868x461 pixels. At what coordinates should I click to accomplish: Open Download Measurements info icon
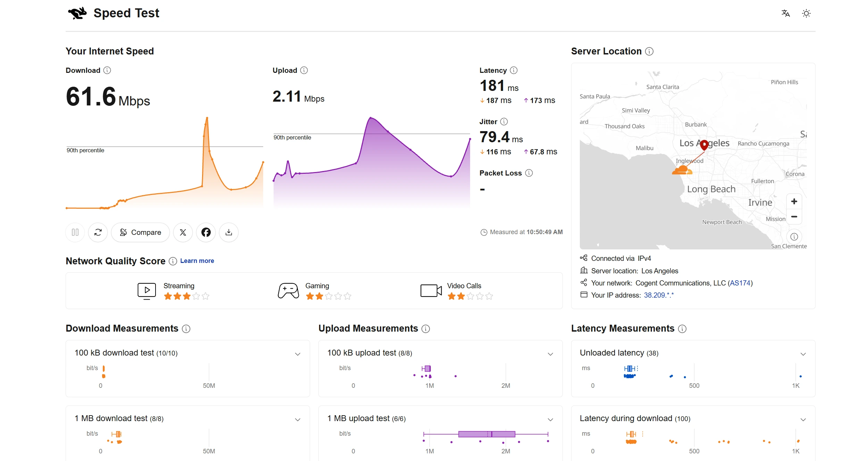point(186,329)
